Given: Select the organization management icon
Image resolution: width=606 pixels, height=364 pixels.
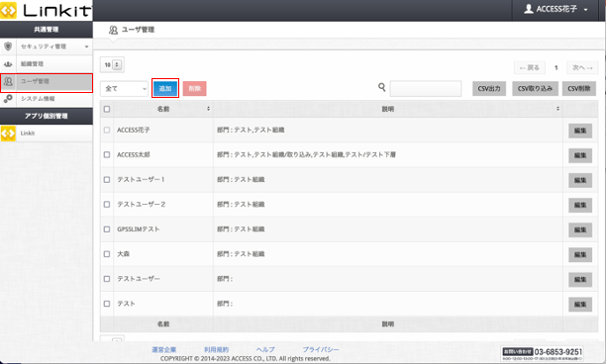Looking at the screenshot, I should 8,64.
